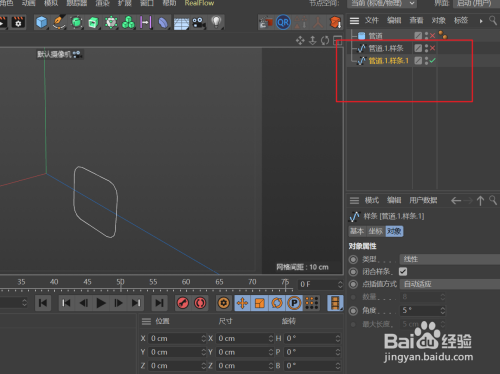The height and width of the screenshot is (374, 500).
Task: Open the Subdivision Surface generator icon
Action: pos(76,23)
